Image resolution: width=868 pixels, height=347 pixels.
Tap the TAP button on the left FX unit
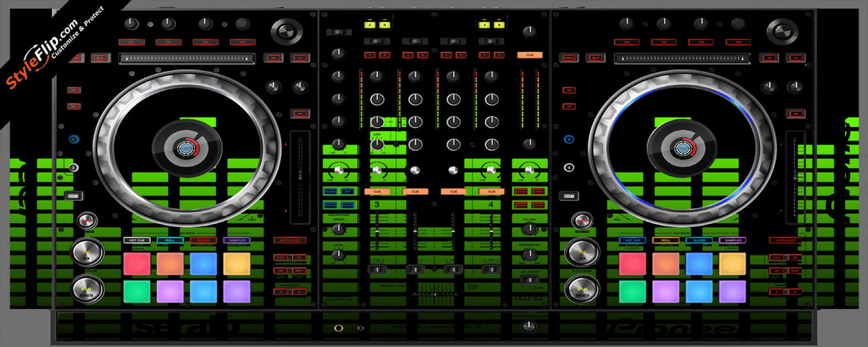[x=242, y=42]
